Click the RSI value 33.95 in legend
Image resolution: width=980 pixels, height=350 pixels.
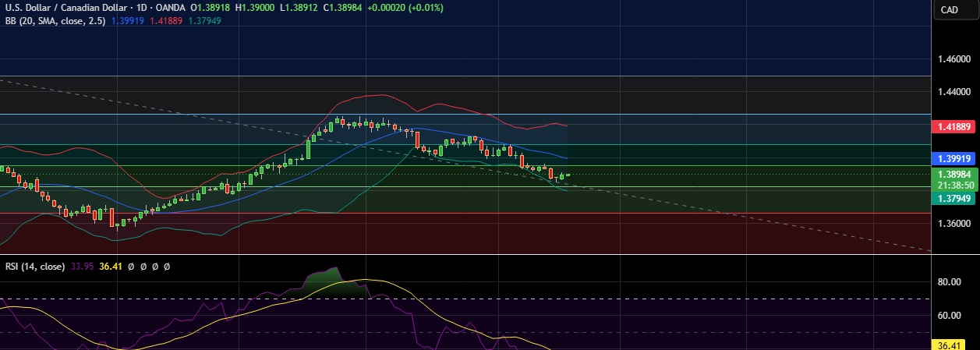click(x=83, y=266)
